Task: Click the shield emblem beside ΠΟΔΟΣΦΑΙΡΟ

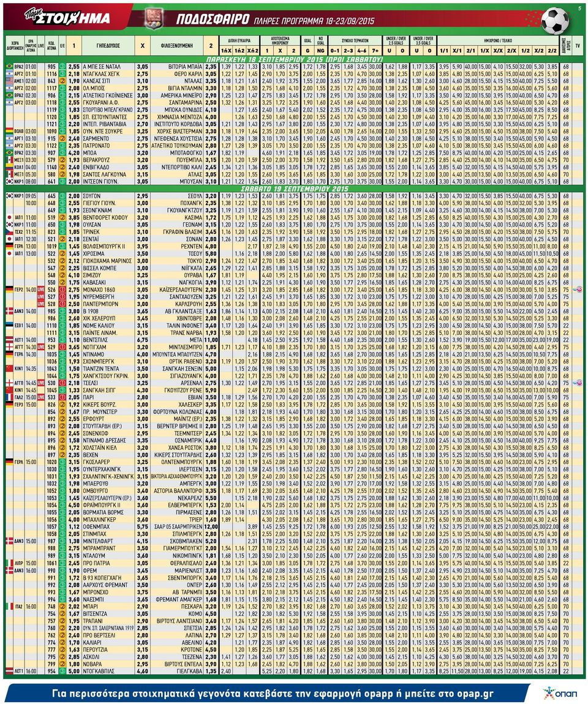Action: 154,18
